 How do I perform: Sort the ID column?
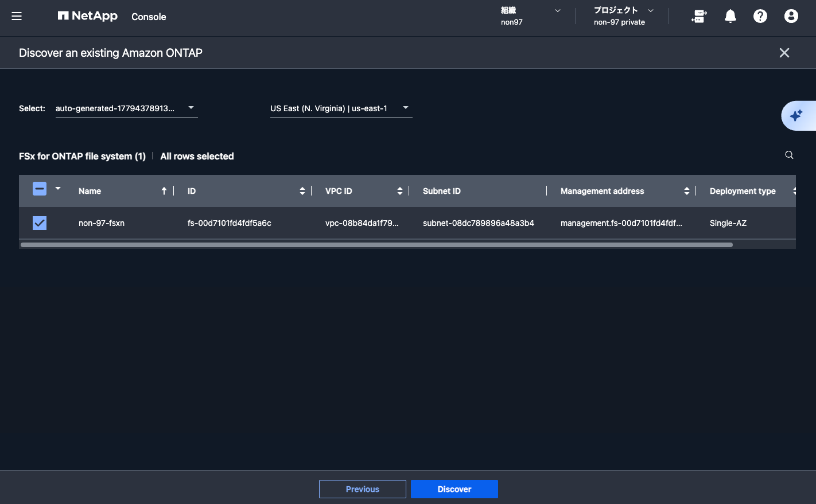tap(302, 191)
